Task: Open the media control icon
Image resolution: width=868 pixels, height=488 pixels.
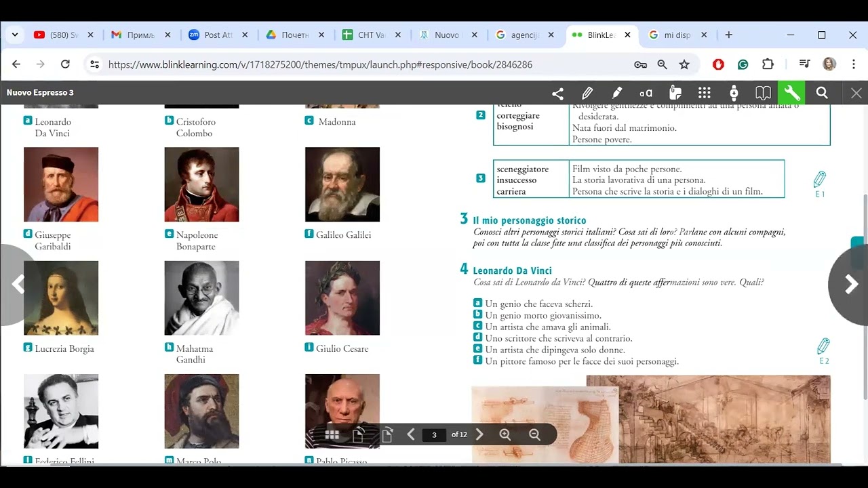Action: coord(804,64)
